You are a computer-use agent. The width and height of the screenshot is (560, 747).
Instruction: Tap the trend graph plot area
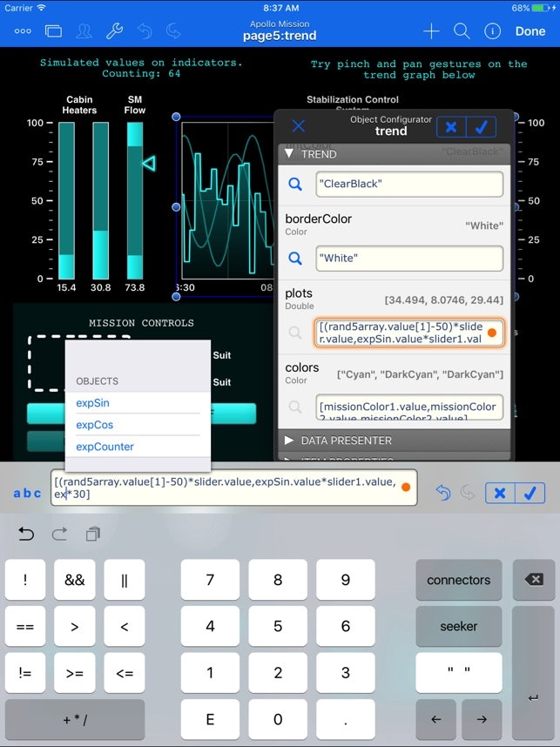(227, 200)
